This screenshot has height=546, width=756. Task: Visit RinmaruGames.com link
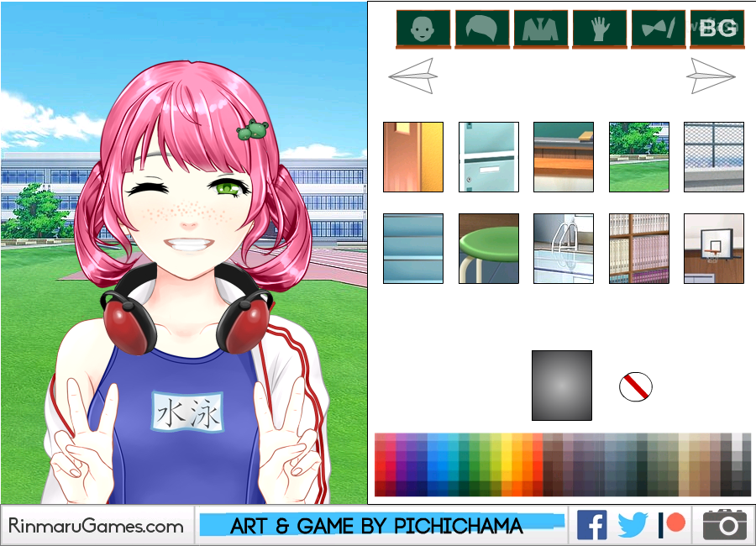pos(96,526)
